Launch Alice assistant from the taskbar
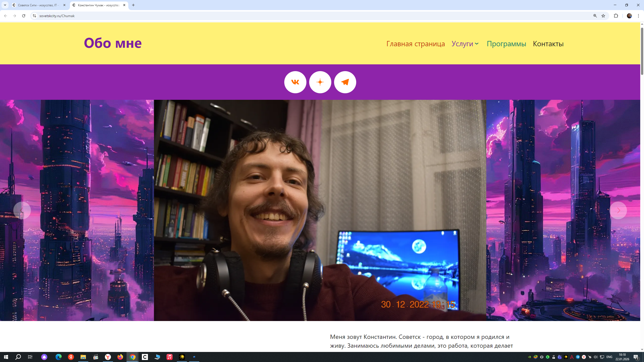Viewport: 644px width, 362px height. pyautogui.click(x=44, y=357)
